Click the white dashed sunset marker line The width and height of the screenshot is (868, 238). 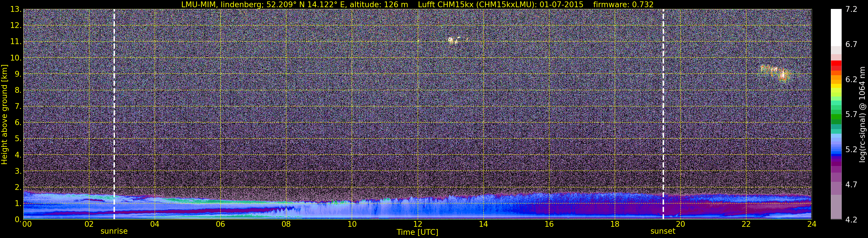tap(663, 114)
